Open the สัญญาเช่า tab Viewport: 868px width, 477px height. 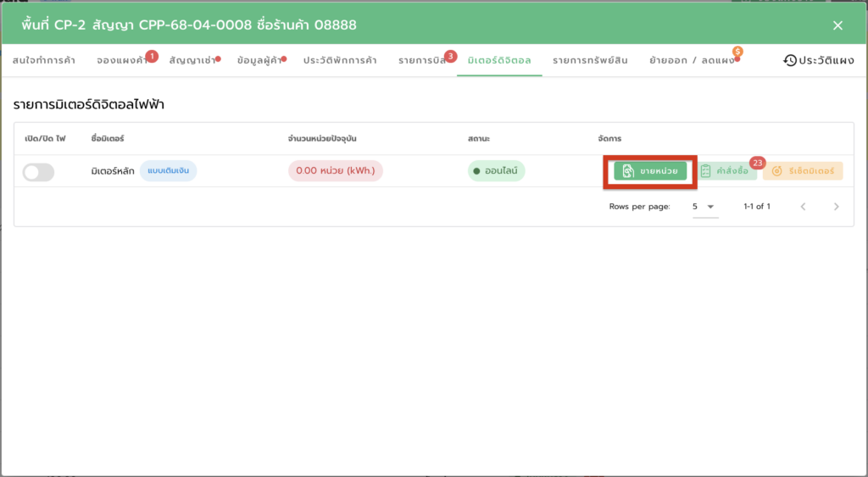tap(192, 61)
